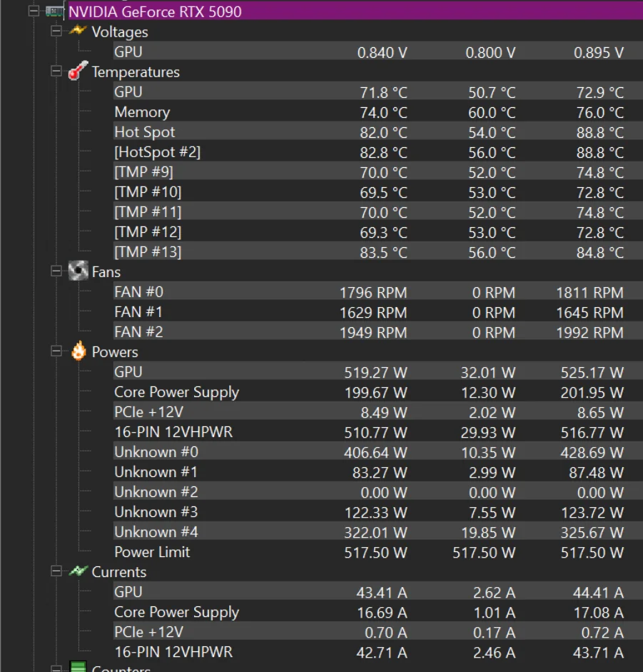The image size is (643, 672).
Task: Collapse the Counters section
Action: click(x=56, y=668)
